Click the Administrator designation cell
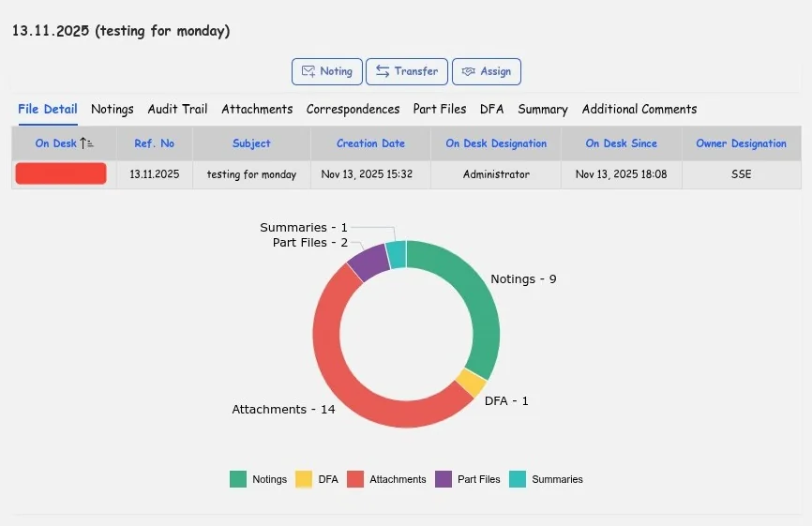 [496, 174]
